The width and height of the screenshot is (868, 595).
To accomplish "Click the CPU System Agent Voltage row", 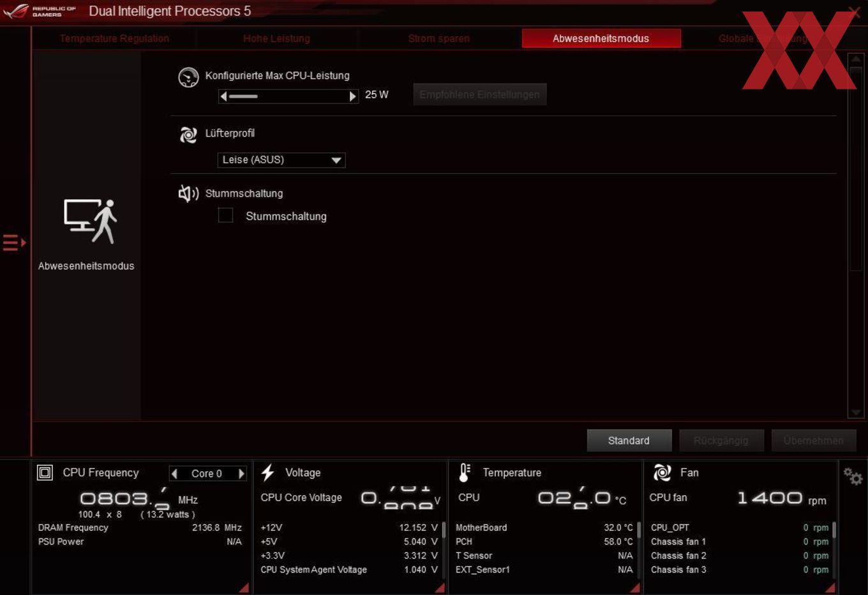I will [349, 570].
